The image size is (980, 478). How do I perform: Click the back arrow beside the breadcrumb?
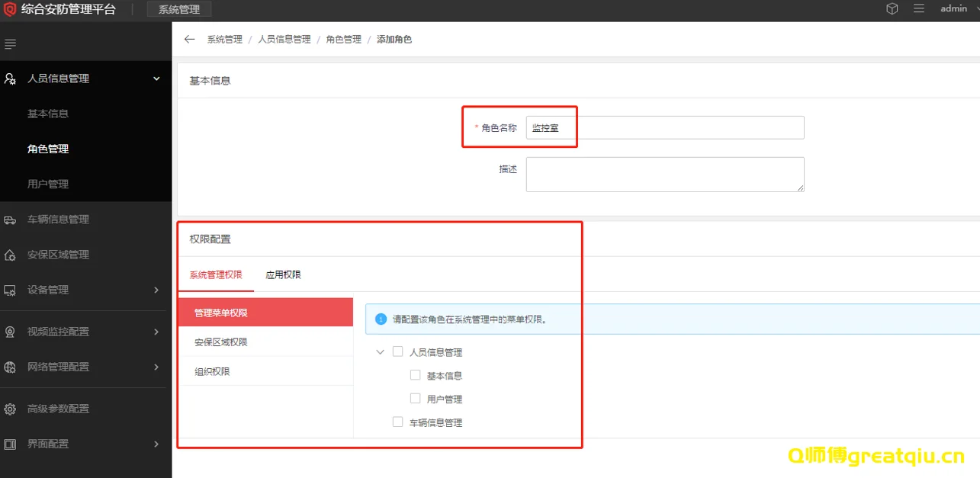pyautogui.click(x=189, y=38)
